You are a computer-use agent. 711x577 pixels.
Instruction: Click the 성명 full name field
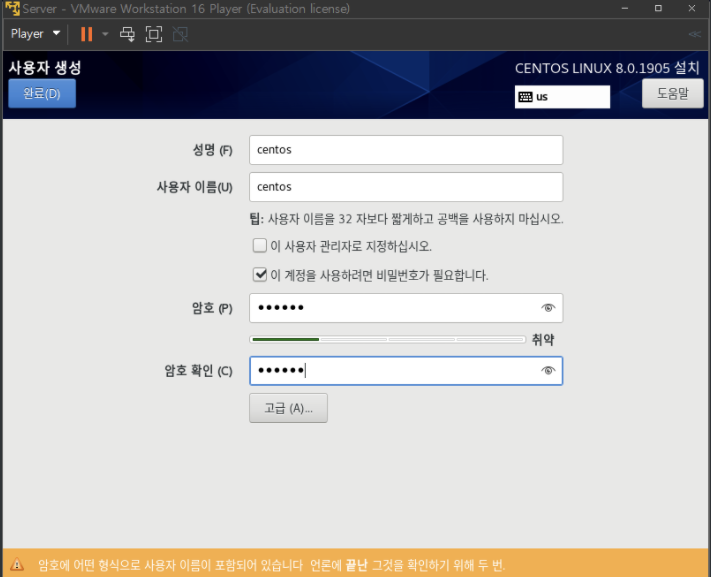pyautogui.click(x=406, y=150)
